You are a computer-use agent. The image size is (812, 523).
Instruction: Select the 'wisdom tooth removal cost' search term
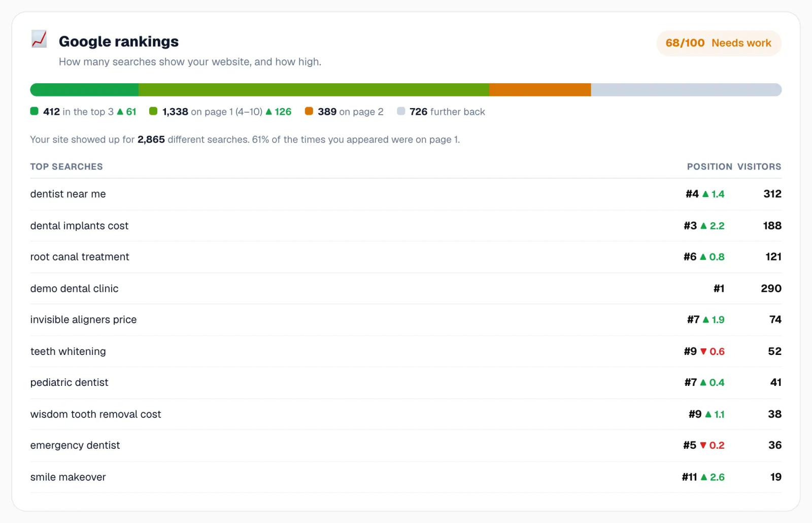pyautogui.click(x=95, y=414)
